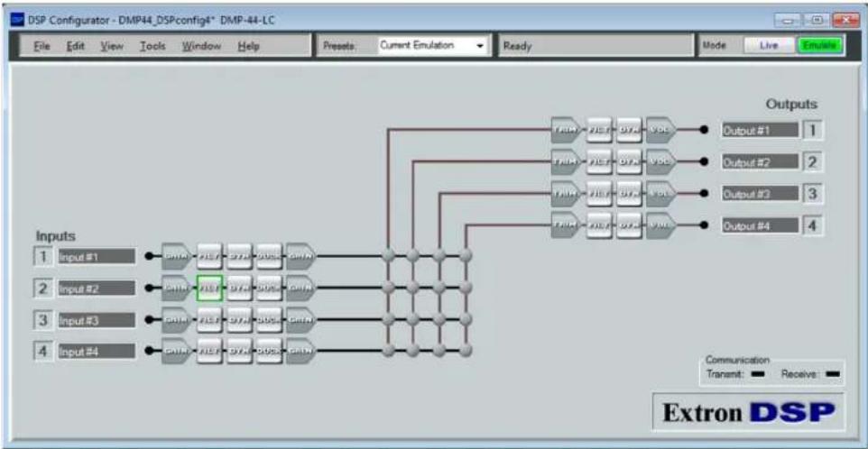Click the Ready status field

[x=596, y=46]
